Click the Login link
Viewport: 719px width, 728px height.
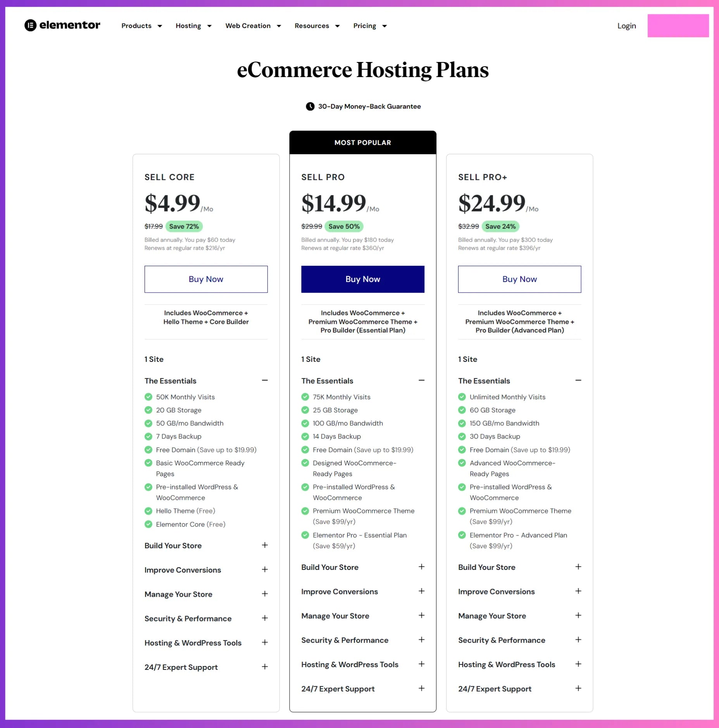pos(626,26)
